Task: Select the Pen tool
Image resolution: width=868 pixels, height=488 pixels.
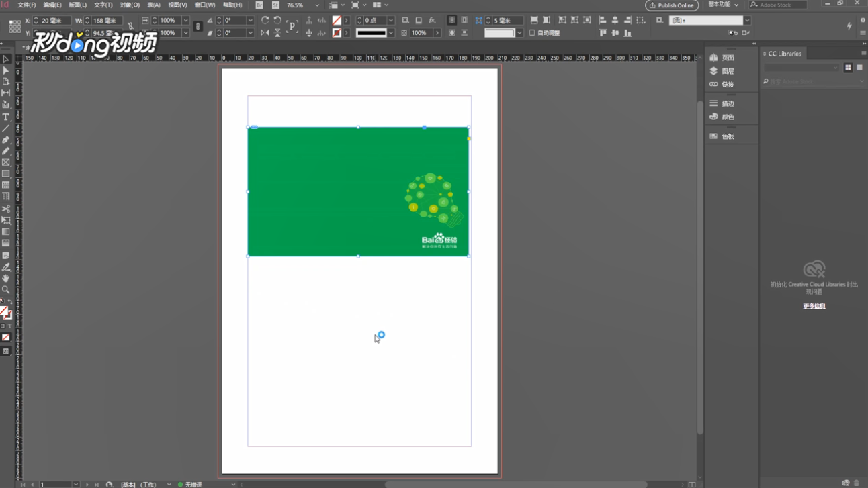Action: point(6,140)
